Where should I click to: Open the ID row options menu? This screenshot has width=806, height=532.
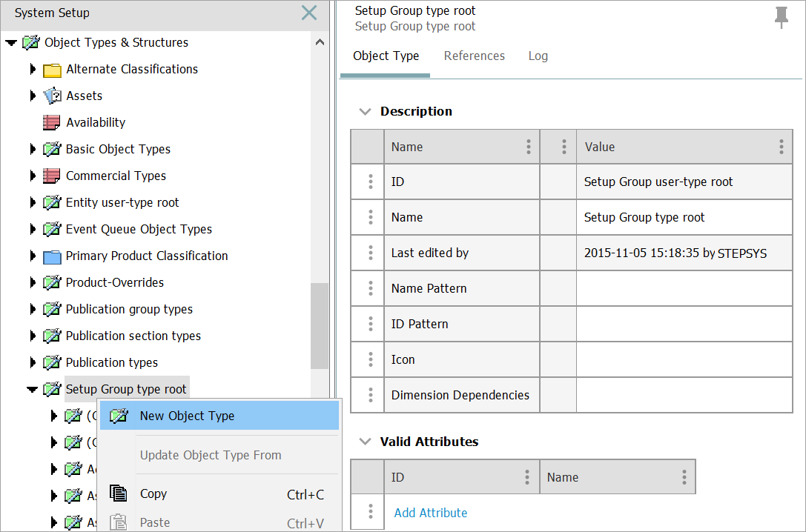[x=370, y=182]
